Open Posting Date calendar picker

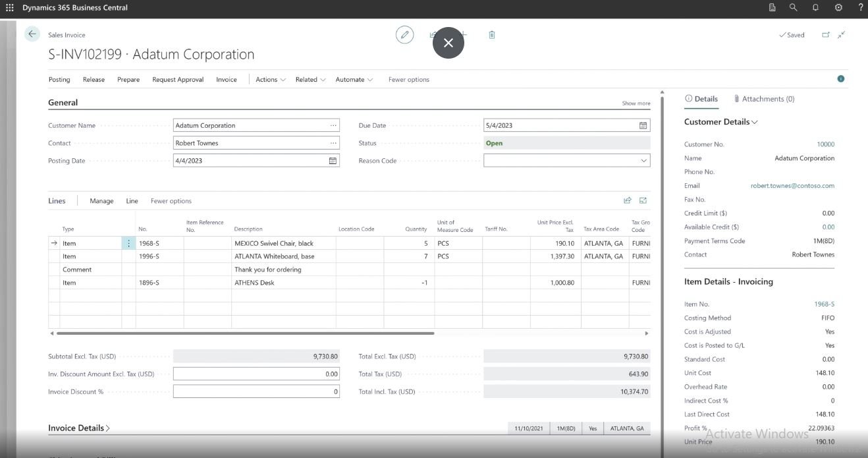333,161
